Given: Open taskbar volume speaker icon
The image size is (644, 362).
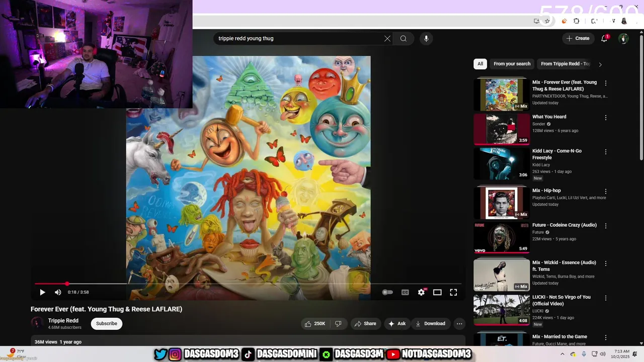Looking at the screenshot, I should click(x=603, y=354).
